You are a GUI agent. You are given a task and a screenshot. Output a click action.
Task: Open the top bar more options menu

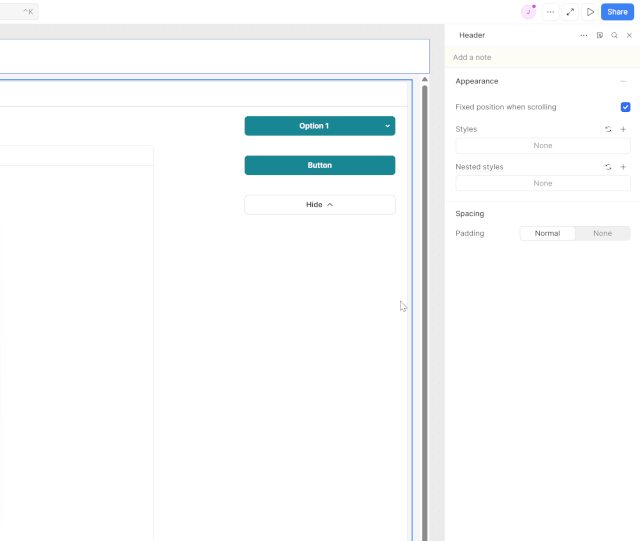tap(550, 12)
